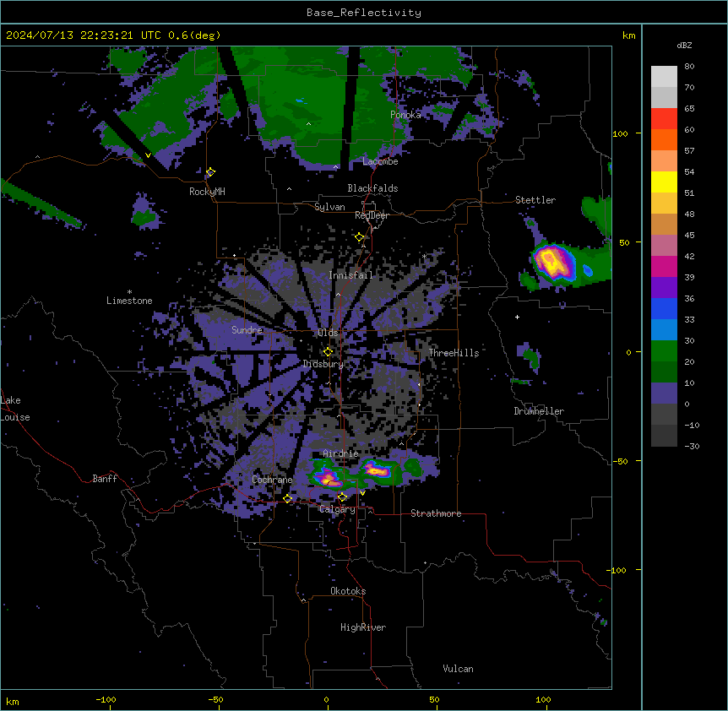Click the purple 36-39 dBZ legend swatch
Image resolution: width=728 pixels, height=711 pixels.
click(x=664, y=287)
